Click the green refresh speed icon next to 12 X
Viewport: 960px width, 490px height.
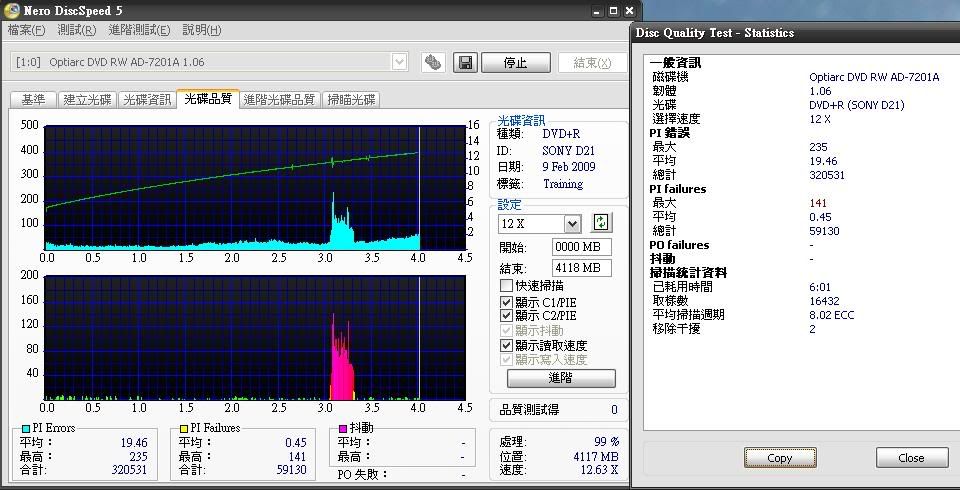click(x=601, y=223)
